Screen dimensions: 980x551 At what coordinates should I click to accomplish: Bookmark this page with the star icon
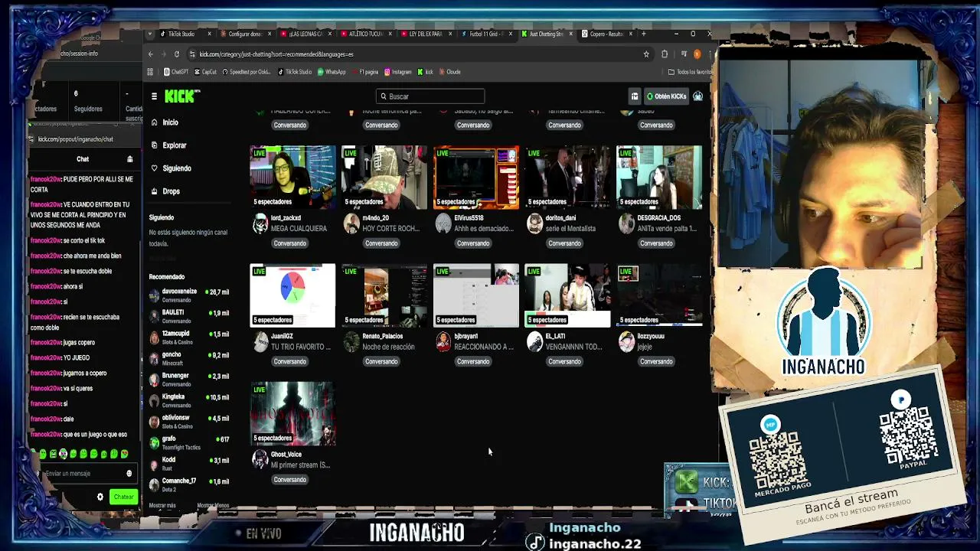646,54
